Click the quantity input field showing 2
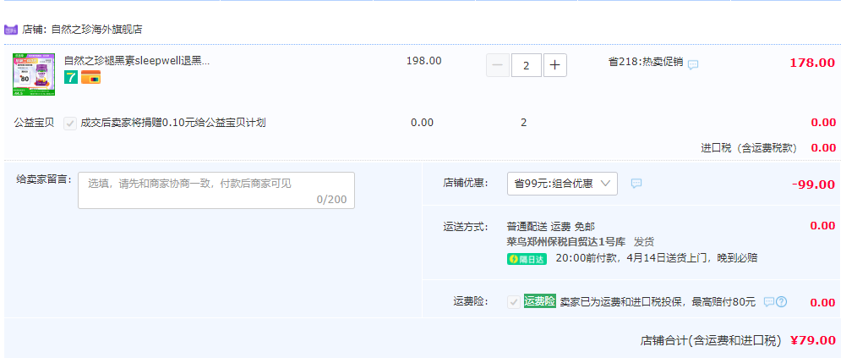This screenshot has width=868, height=358. (x=527, y=65)
